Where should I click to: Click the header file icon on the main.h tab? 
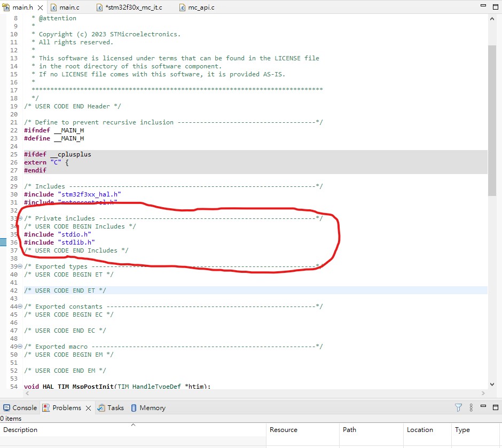(6, 7)
